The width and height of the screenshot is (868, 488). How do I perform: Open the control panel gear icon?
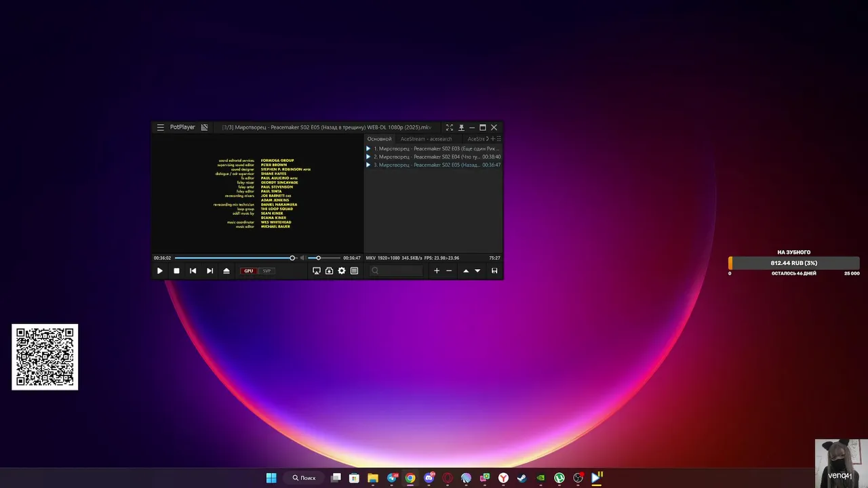point(342,270)
